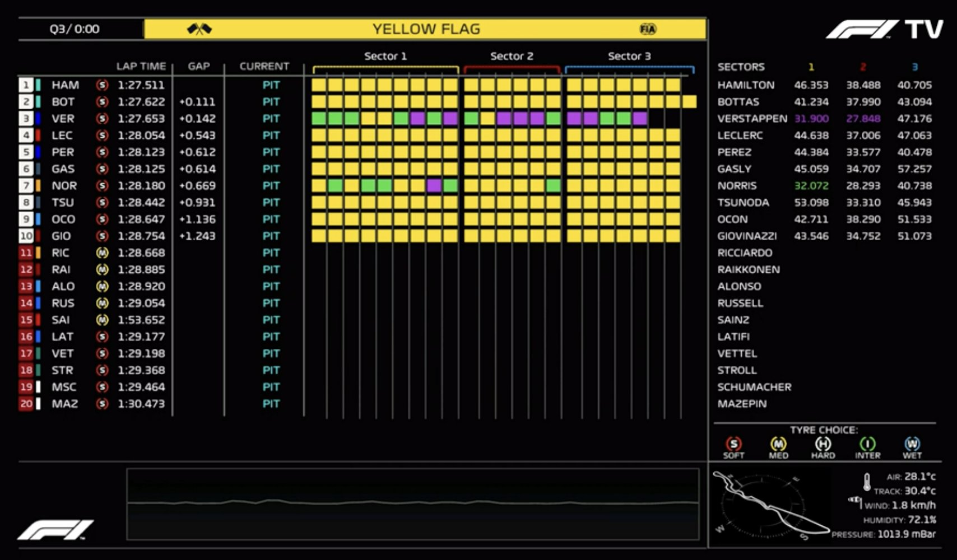
Task: Select the WET tyre choice icon
Action: point(912,444)
